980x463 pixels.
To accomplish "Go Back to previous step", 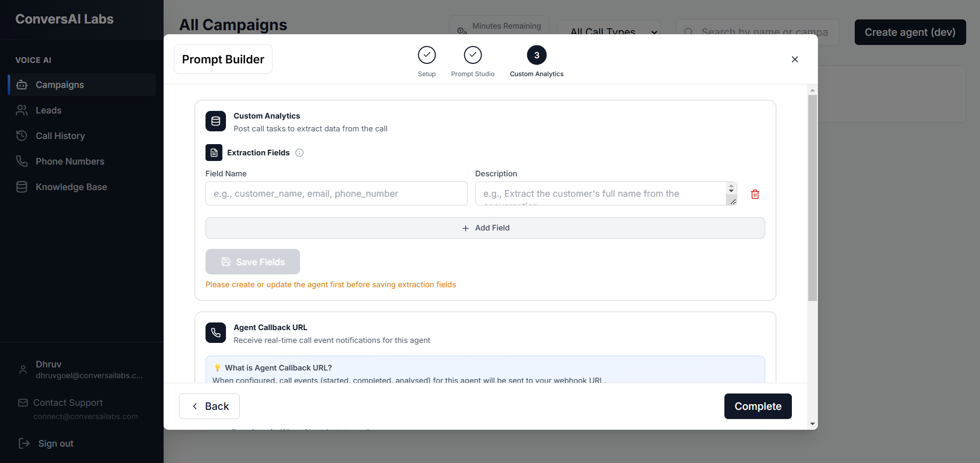I will [209, 406].
